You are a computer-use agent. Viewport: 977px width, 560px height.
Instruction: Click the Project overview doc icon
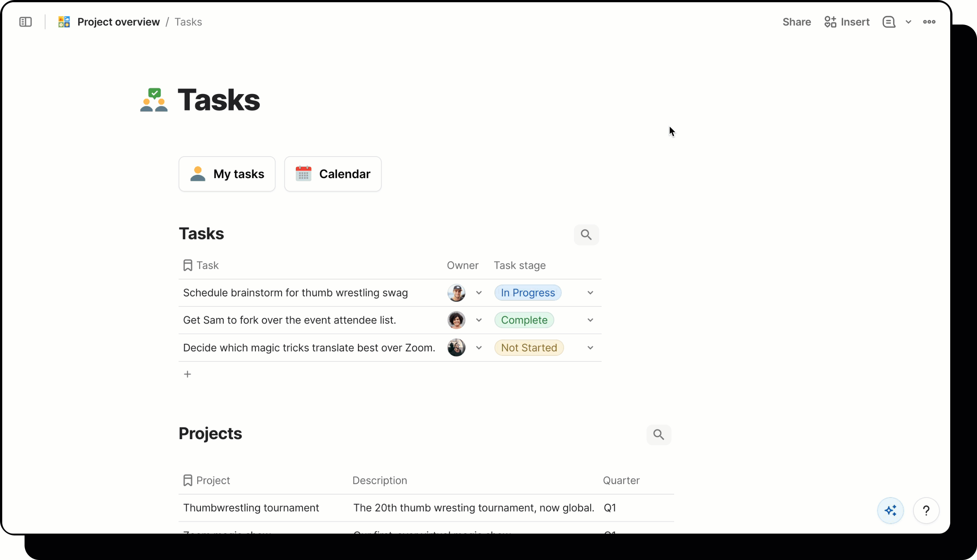pyautogui.click(x=64, y=22)
